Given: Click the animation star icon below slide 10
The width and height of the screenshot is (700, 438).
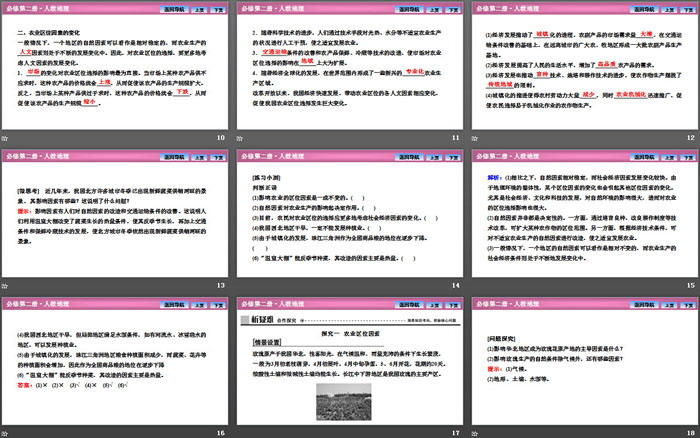Looking at the screenshot, I should (7, 137).
